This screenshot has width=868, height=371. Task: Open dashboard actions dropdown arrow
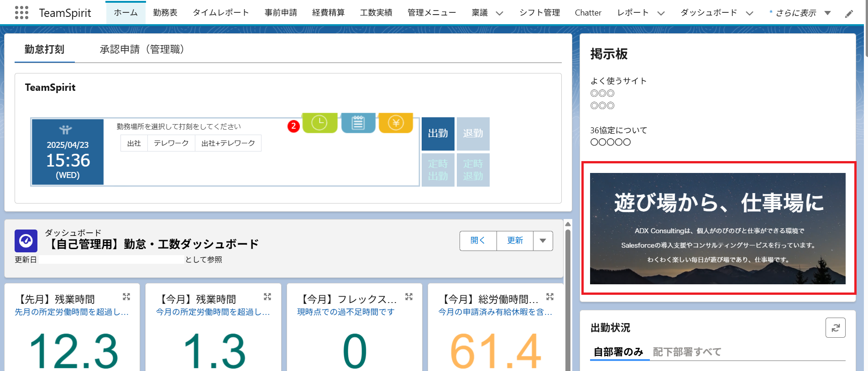543,240
